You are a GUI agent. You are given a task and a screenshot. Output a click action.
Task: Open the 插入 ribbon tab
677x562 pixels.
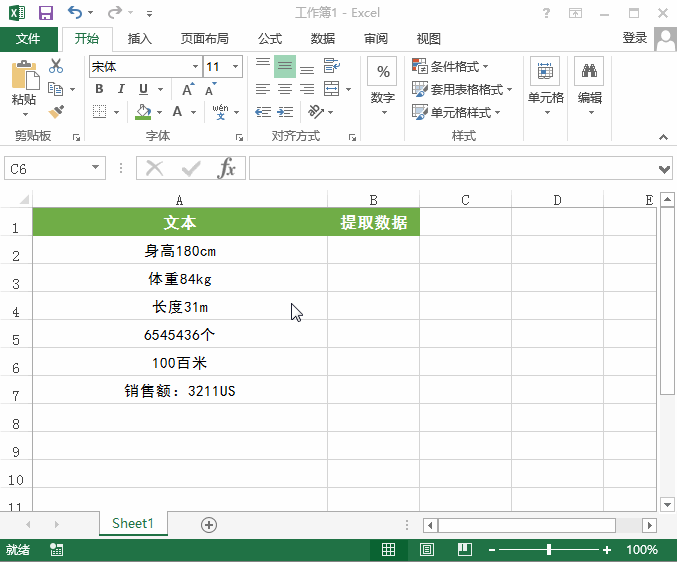pos(140,39)
